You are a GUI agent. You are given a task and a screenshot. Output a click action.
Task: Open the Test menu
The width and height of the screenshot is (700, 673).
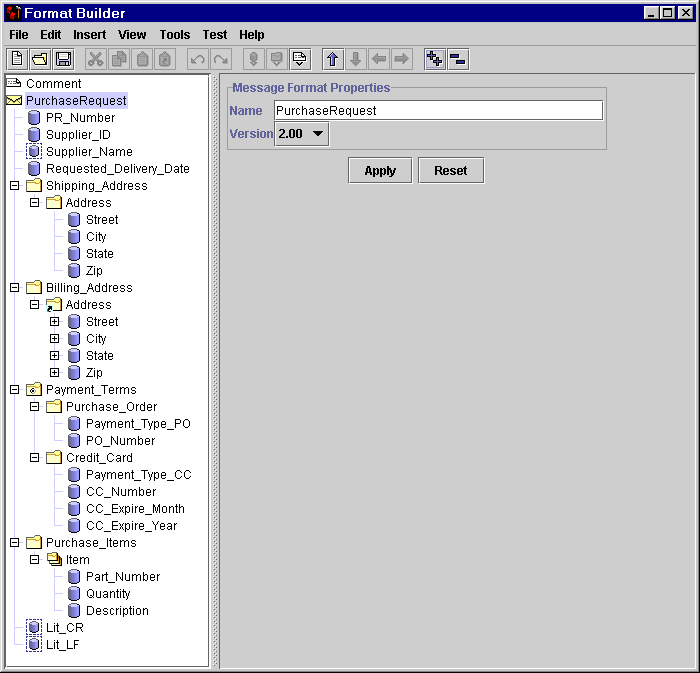point(215,35)
